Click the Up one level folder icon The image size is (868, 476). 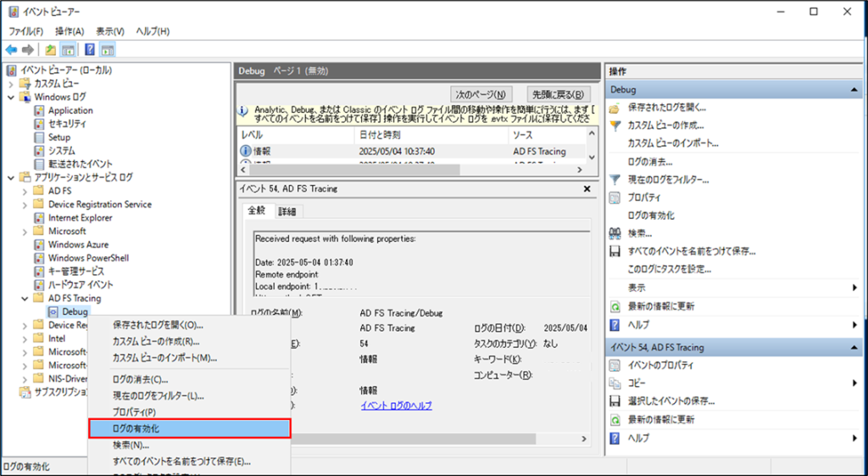pos(50,50)
